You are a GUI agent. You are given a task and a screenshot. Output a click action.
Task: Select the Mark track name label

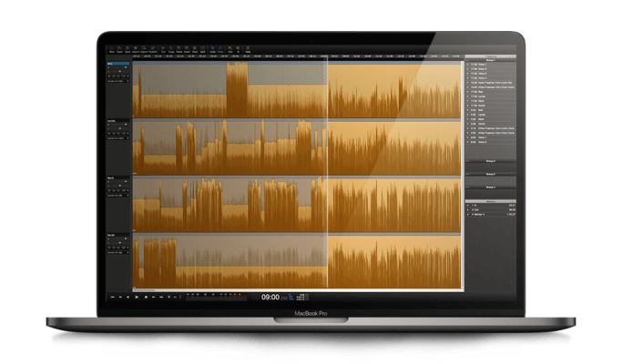point(111,177)
